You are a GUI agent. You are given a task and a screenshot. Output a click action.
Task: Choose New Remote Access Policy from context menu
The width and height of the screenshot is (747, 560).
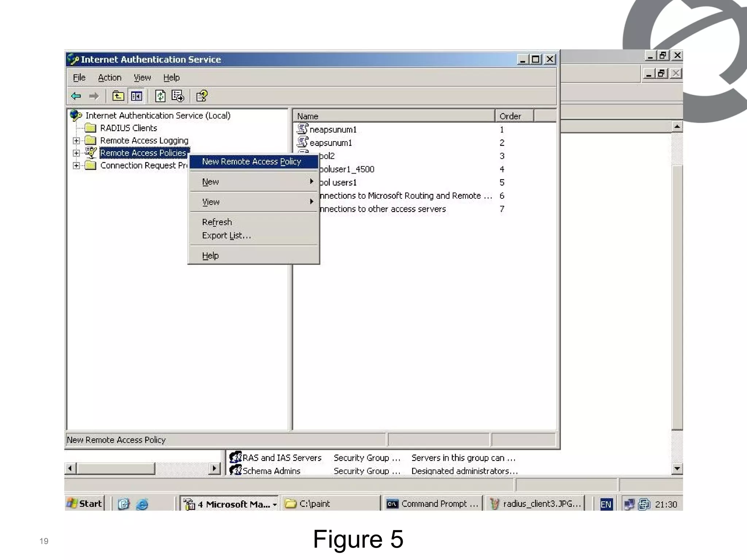tap(251, 162)
